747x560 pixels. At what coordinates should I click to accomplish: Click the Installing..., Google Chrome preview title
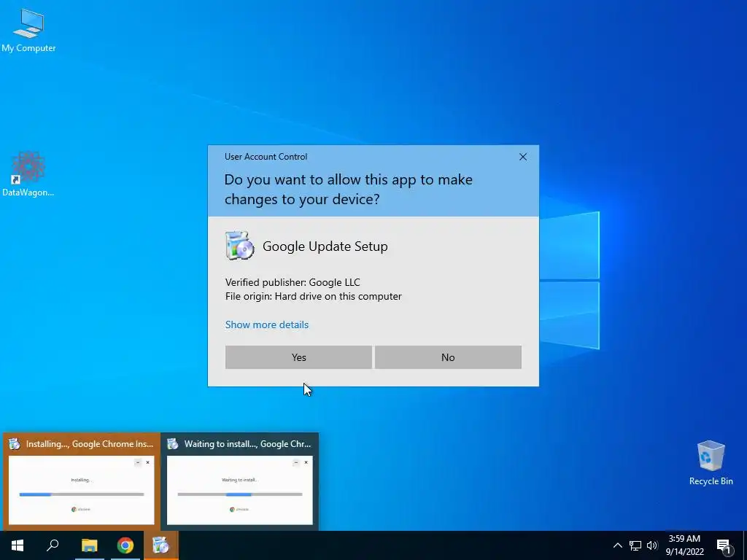pyautogui.click(x=90, y=444)
